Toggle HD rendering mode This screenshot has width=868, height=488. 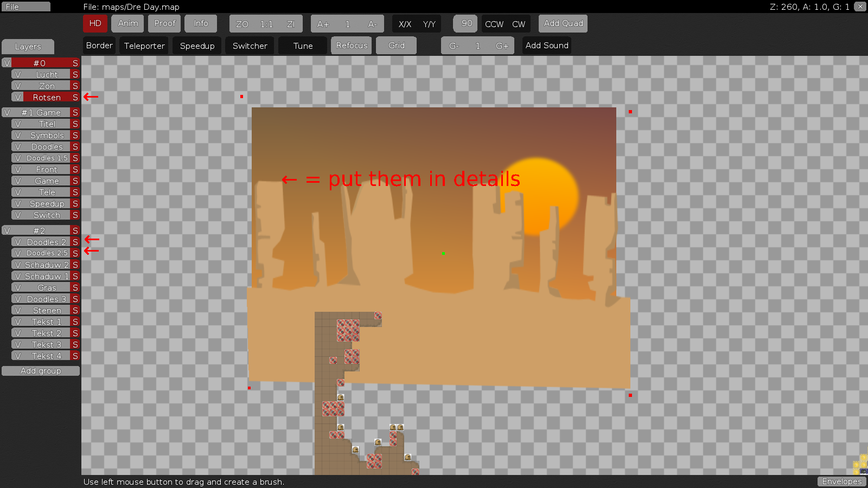point(95,23)
